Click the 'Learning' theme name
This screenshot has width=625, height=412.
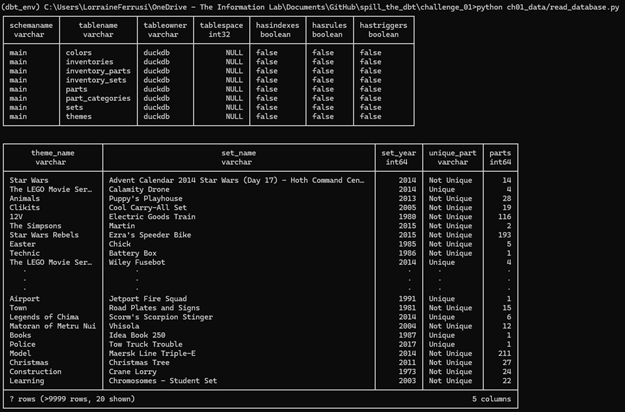[x=27, y=381]
